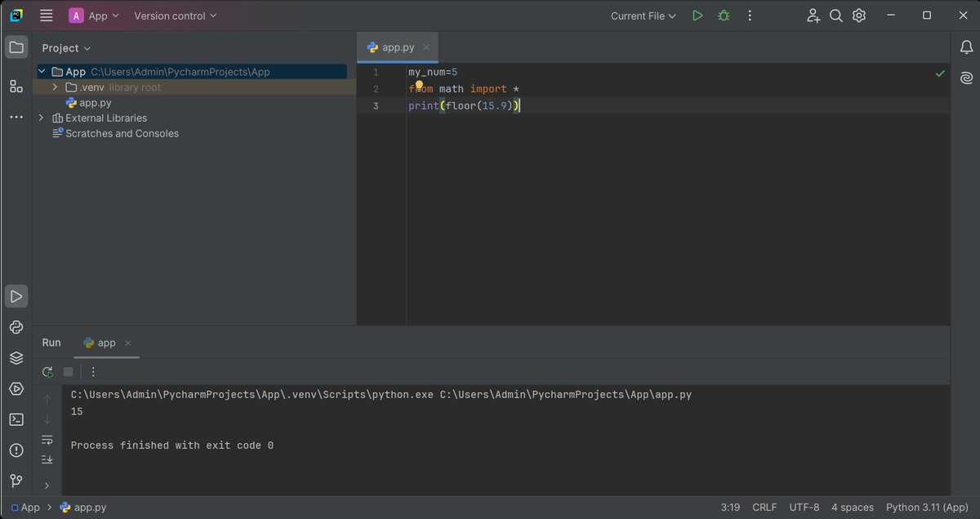The image size is (980, 519).
Task: Open Python Console tool window icon
Action: (16, 327)
